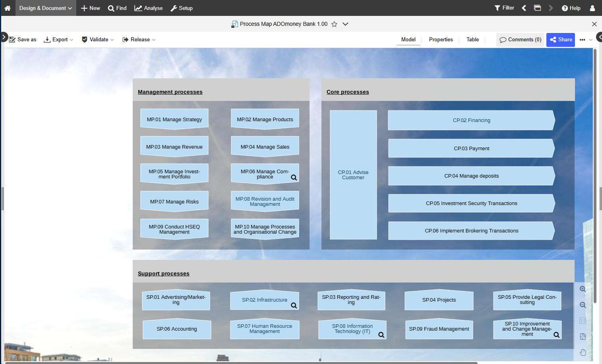602x364 pixels.
Task: Activate the hand pan tool
Action: [583, 352]
